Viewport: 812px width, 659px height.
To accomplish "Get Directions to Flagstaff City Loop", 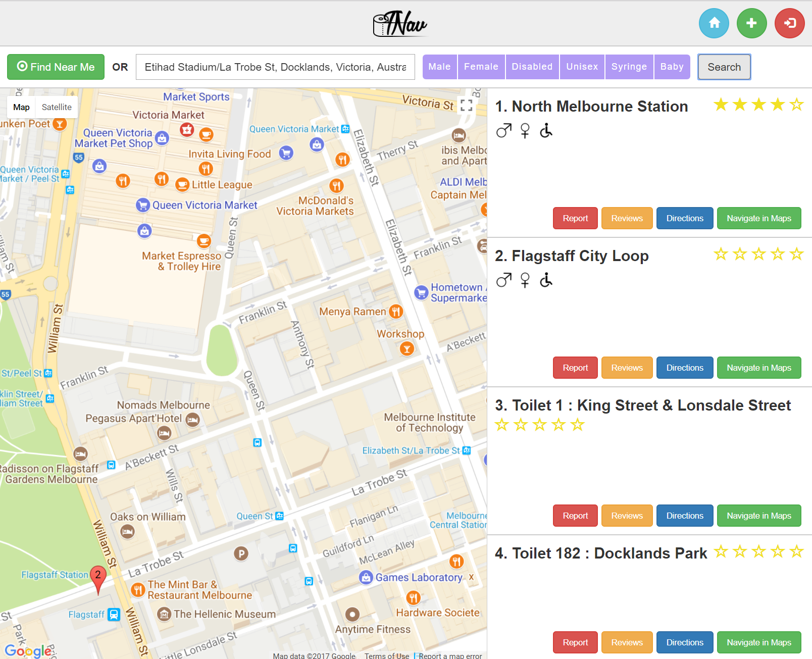I will (684, 368).
